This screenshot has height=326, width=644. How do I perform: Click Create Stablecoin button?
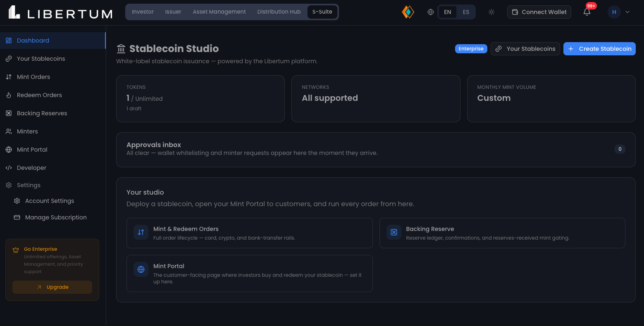599,49
